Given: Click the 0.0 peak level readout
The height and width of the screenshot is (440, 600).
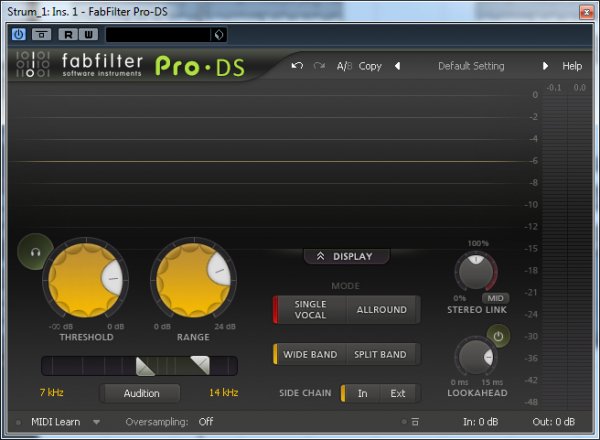Looking at the screenshot, I should click(579, 88).
